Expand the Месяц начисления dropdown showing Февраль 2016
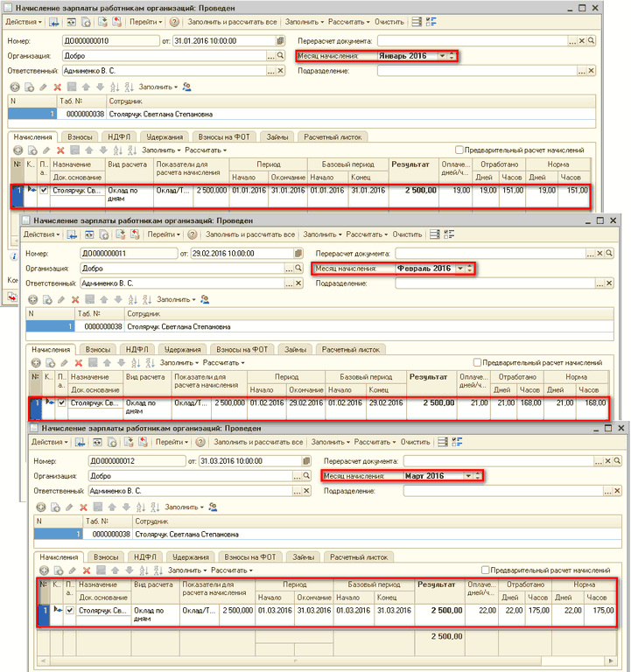The width and height of the screenshot is (631, 672). click(460, 269)
